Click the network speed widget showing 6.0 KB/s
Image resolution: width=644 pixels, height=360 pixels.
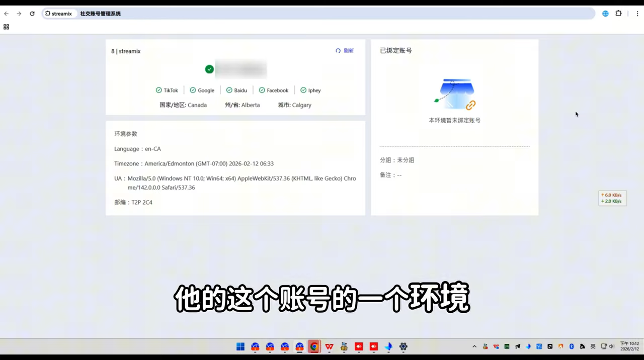click(x=612, y=198)
